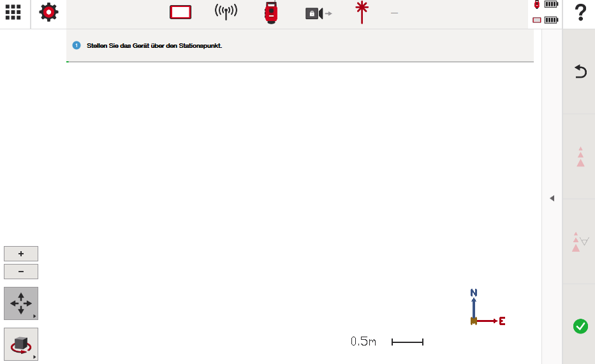Open help with the question mark
This screenshot has width=595, height=364.
580,13
